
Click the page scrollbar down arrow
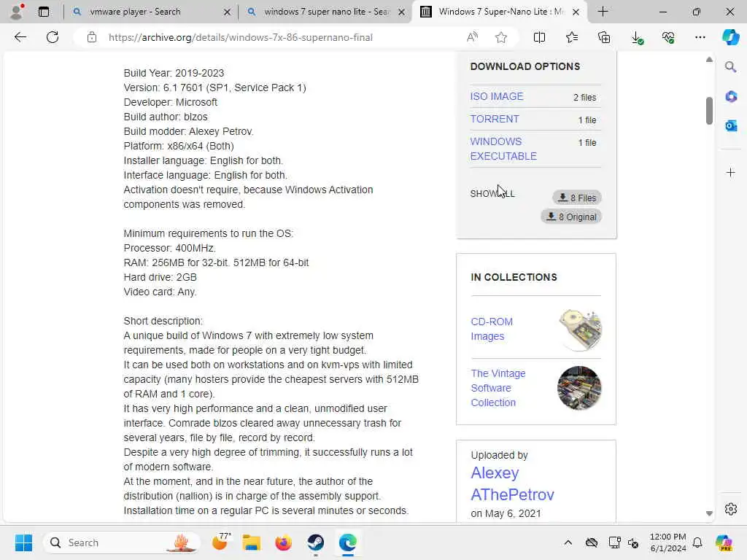[709, 513]
